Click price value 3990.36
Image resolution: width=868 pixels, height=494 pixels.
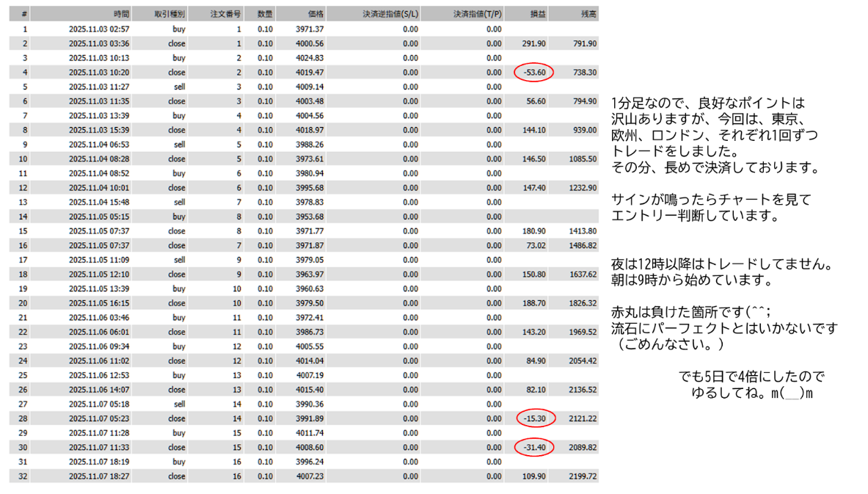pyautogui.click(x=310, y=404)
